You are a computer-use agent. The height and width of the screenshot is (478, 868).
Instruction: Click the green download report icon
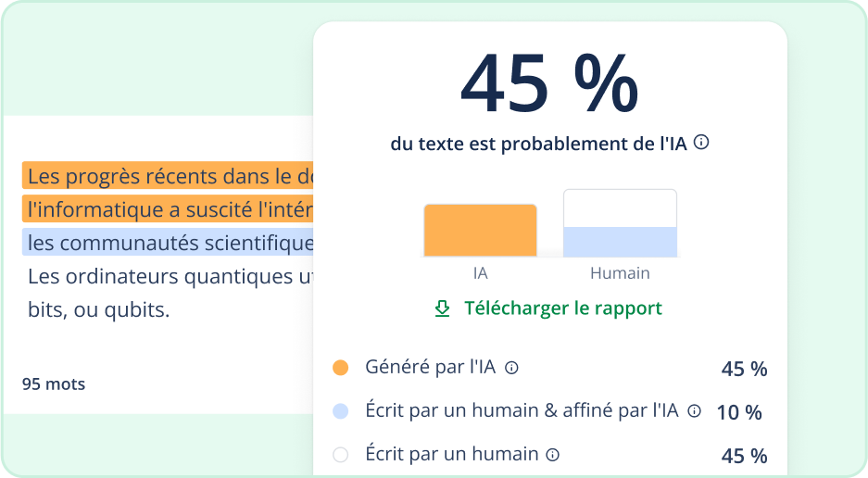tap(442, 308)
